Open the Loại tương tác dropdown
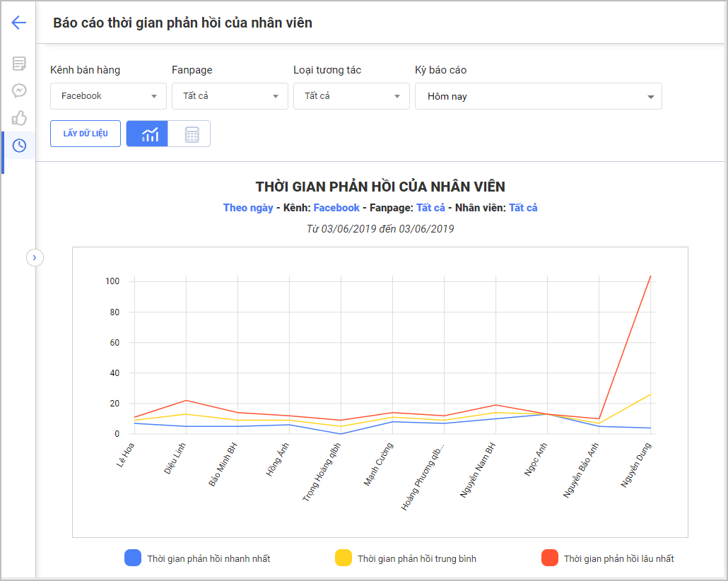Viewport: 728px width, 581px height. click(x=351, y=96)
